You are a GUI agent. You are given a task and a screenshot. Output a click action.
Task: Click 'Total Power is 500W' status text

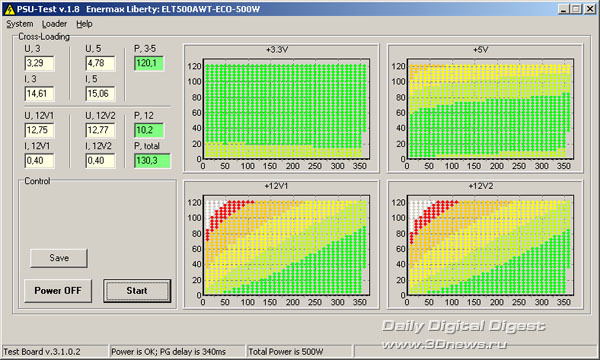click(x=286, y=352)
